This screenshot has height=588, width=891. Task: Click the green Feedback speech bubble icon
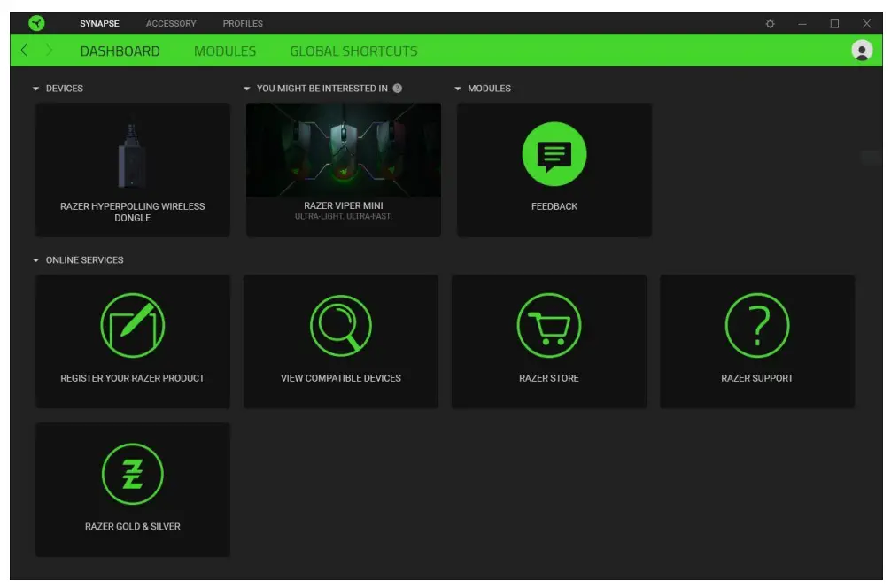554,154
